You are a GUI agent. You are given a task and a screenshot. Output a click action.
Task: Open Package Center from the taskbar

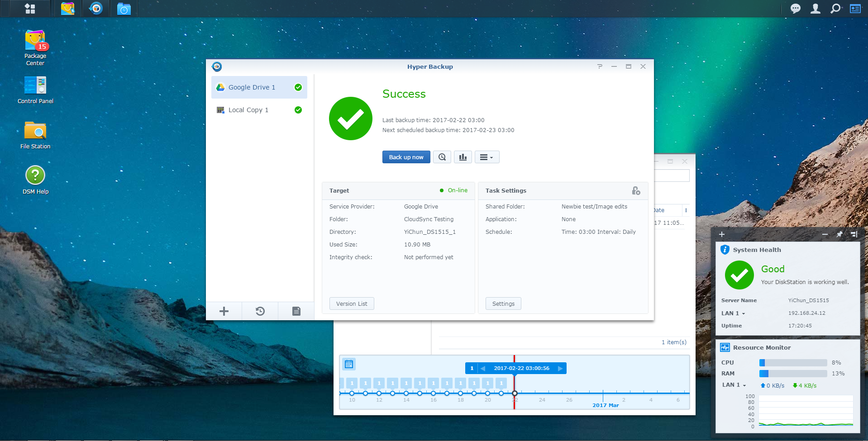(68, 9)
